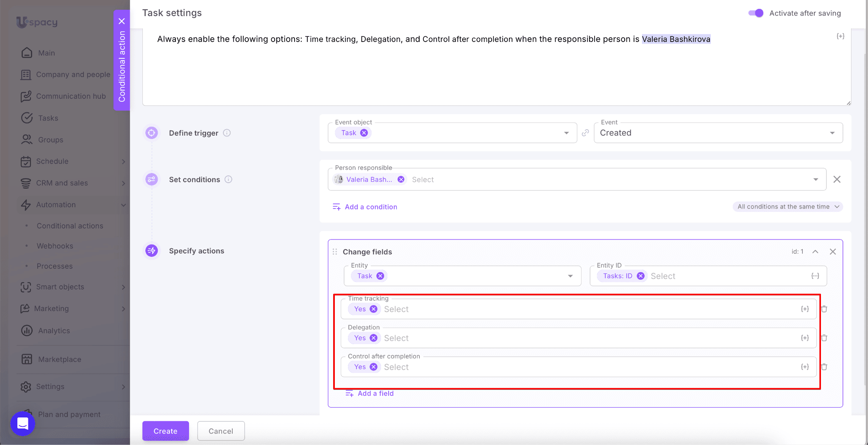Expand All conditions at the same time dropdown
This screenshot has height=445, width=868.
[x=788, y=207]
